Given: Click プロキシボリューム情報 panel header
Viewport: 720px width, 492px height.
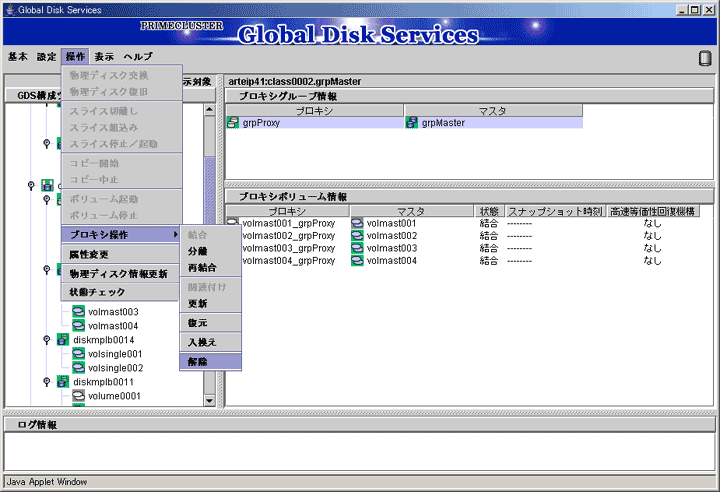Looking at the screenshot, I should click(470, 197).
